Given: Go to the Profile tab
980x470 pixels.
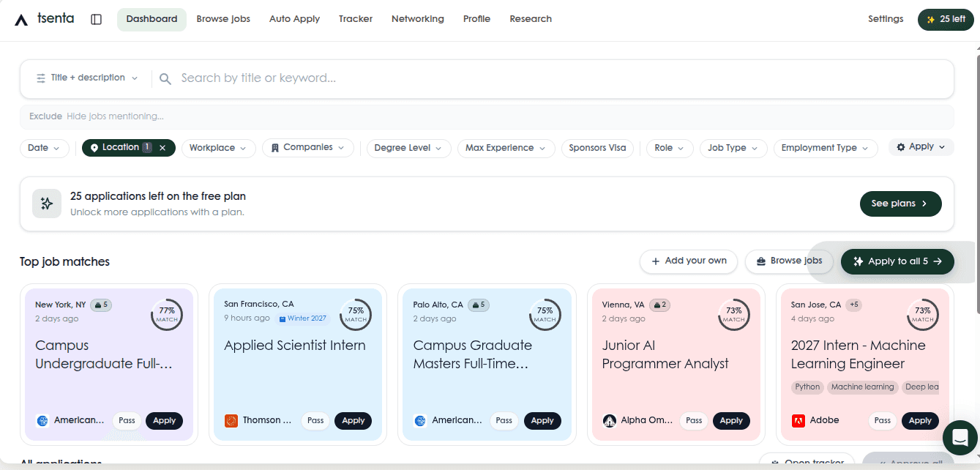Looking at the screenshot, I should click(x=476, y=19).
